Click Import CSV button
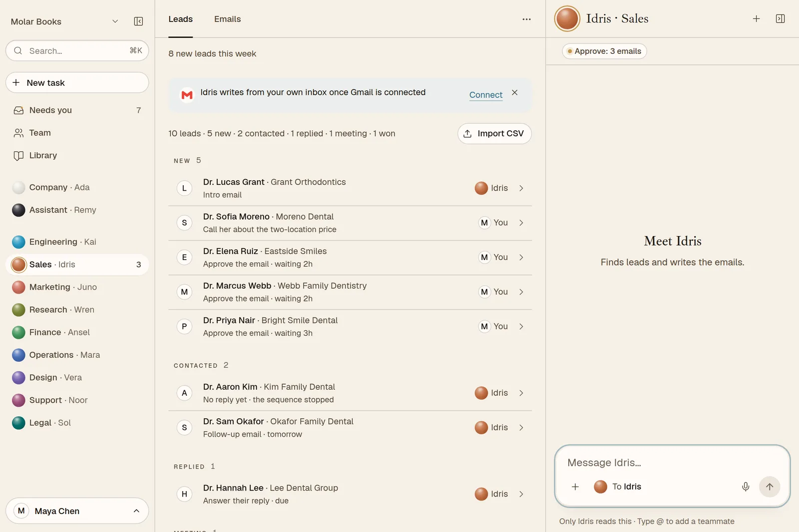 (x=494, y=133)
